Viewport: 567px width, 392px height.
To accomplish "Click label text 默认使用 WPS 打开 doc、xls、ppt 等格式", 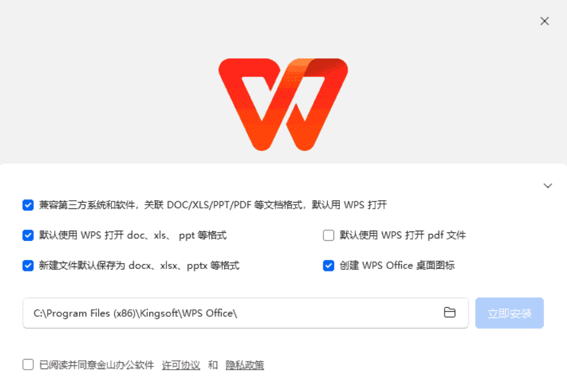I will [x=133, y=235].
